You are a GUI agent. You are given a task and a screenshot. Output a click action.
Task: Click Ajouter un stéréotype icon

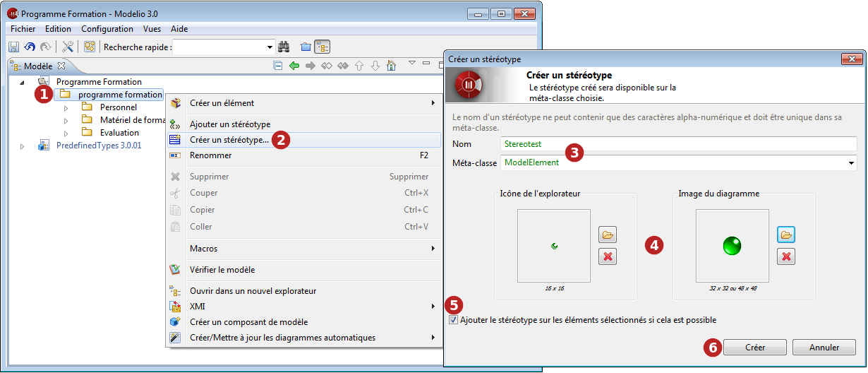pyautogui.click(x=176, y=124)
